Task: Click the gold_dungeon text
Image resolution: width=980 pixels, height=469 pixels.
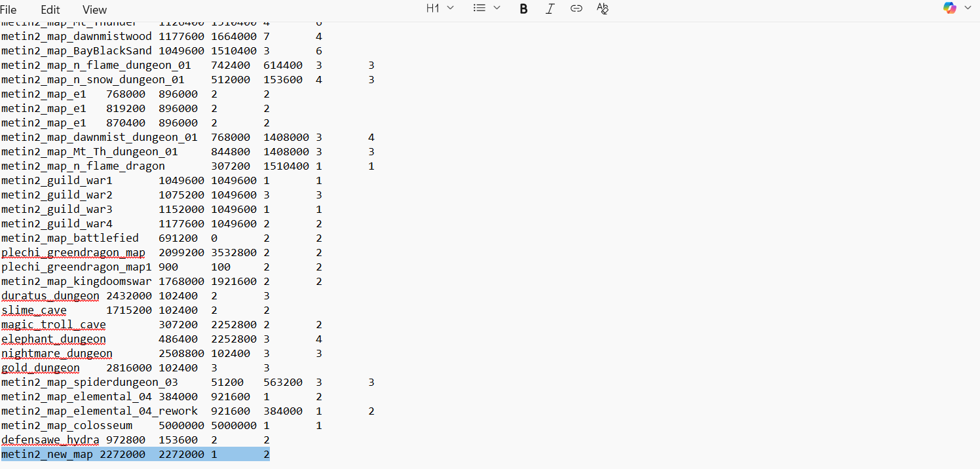Action: [41, 367]
